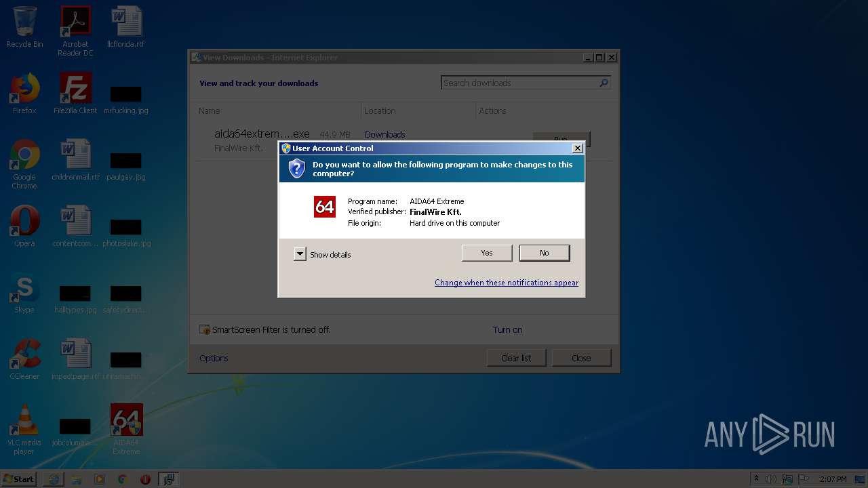Launch VLC media player shortcut
The height and width of the screenshot is (488, 868).
pos(24,430)
